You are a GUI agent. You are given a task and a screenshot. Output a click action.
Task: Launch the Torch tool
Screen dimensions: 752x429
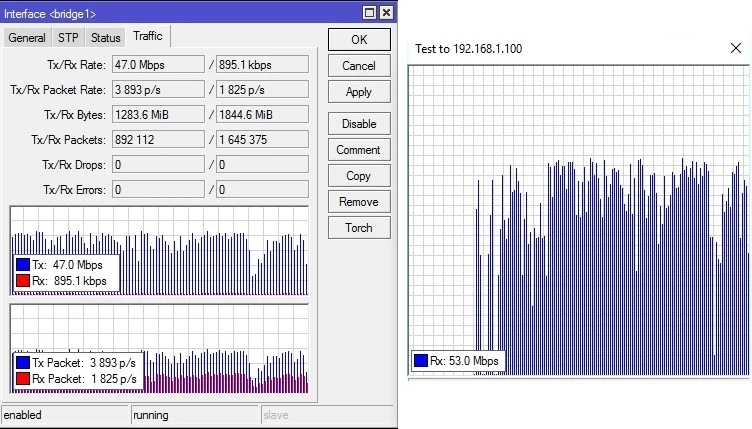tap(358, 228)
